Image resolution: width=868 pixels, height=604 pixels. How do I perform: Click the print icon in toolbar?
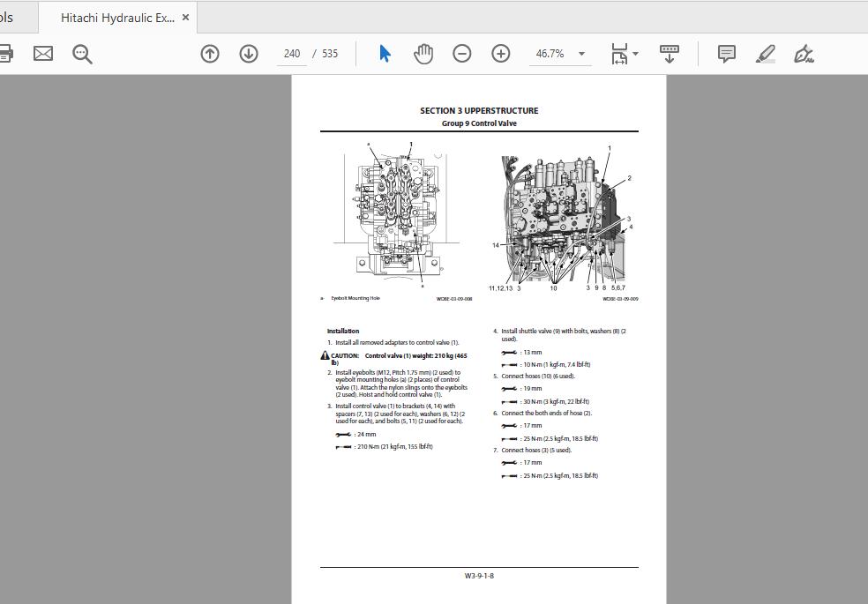click(5, 54)
